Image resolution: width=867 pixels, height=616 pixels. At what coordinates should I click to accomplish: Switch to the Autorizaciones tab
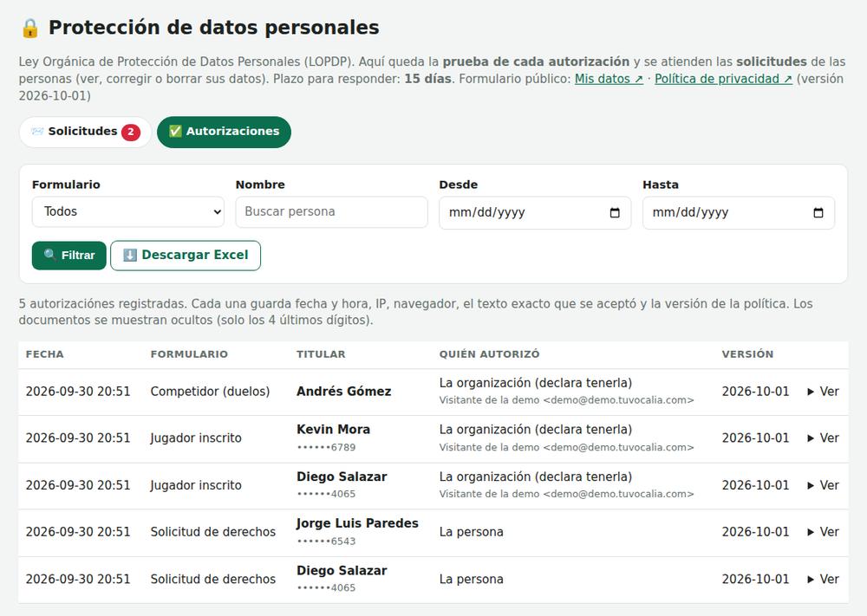(x=224, y=132)
